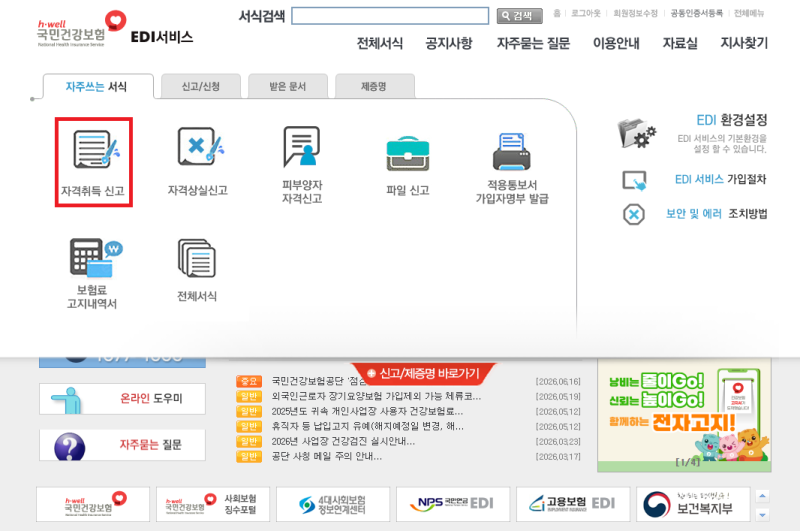This screenshot has width=800, height=531.
Task: Click the 전체메뉴 link
Action: coord(749,13)
